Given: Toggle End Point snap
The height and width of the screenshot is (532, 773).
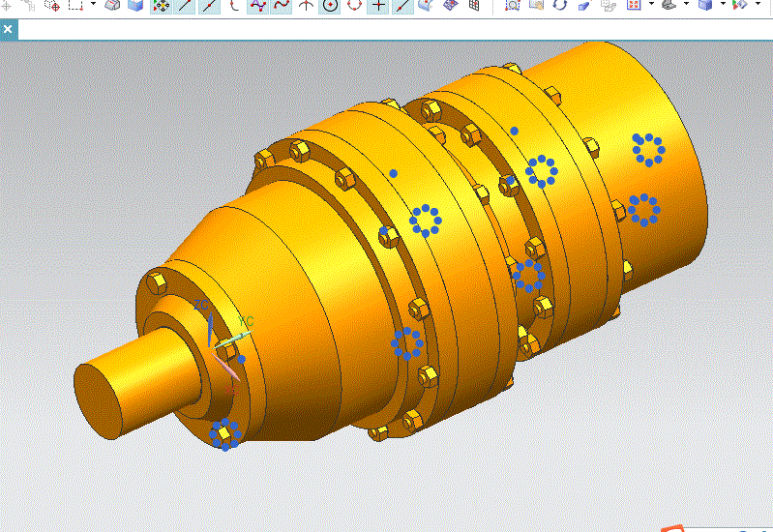Looking at the screenshot, I should 185,6.
